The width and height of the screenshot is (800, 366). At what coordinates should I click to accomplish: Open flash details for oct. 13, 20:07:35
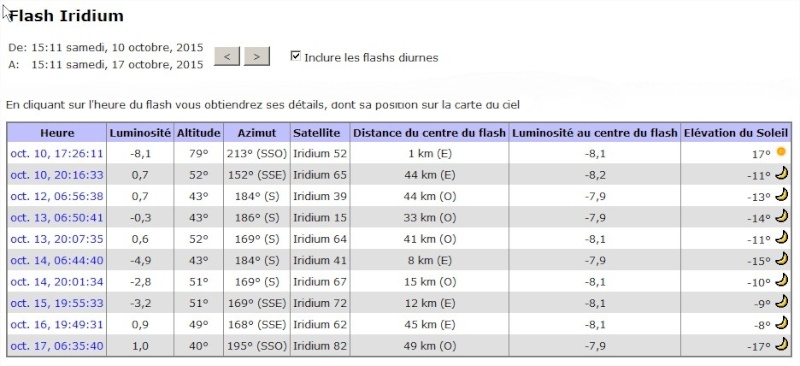pyautogui.click(x=57, y=239)
